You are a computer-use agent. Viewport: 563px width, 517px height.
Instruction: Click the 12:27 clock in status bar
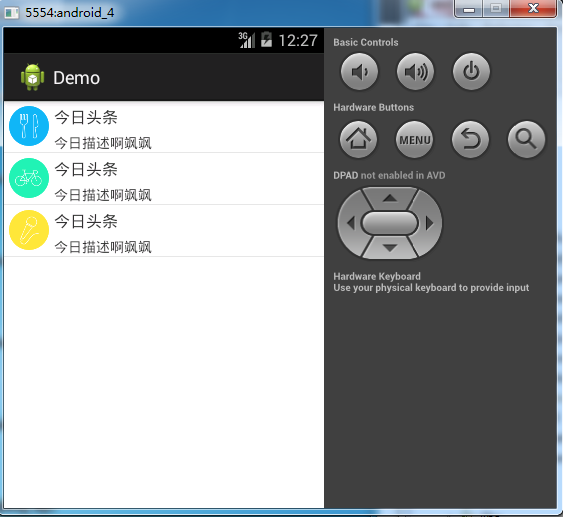coord(298,40)
